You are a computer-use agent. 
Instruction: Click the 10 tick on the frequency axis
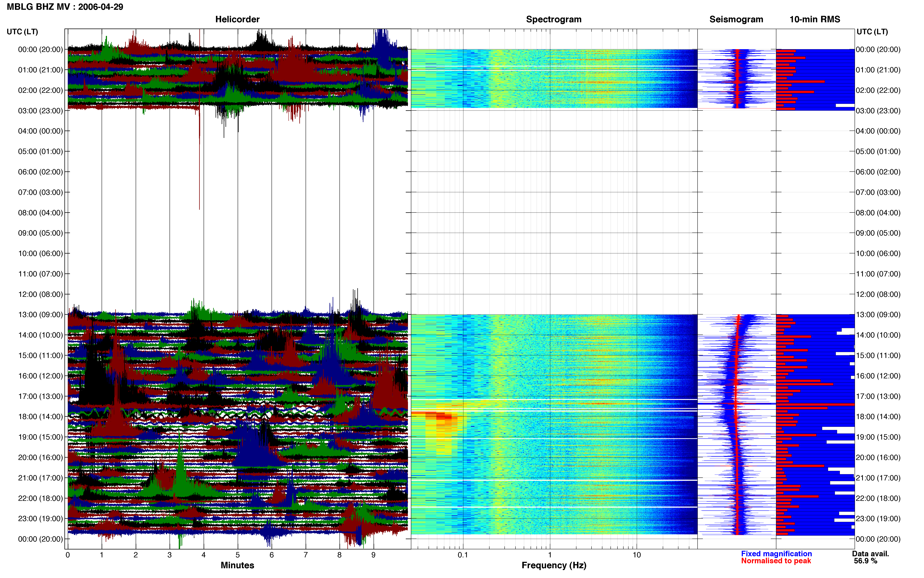[x=637, y=555]
